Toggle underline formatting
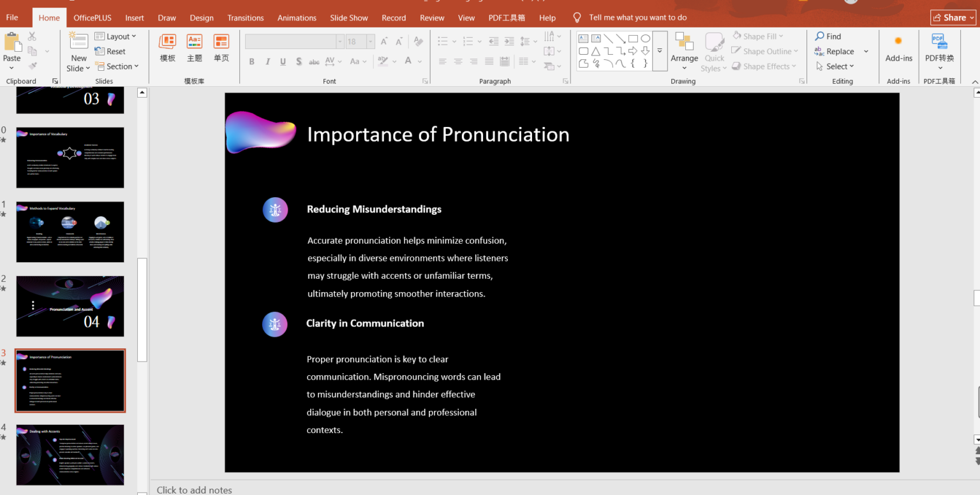The height and width of the screenshot is (495, 980). tap(283, 62)
